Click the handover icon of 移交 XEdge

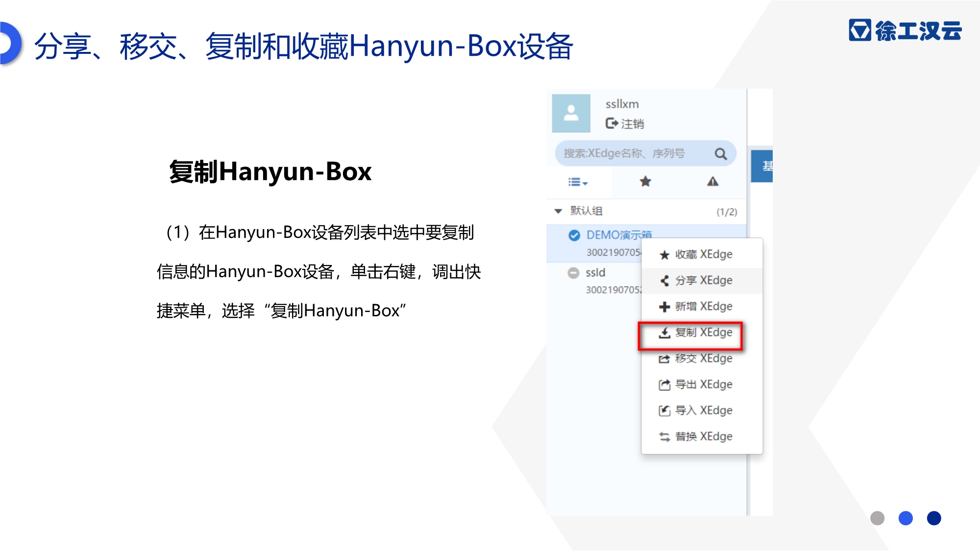(664, 359)
